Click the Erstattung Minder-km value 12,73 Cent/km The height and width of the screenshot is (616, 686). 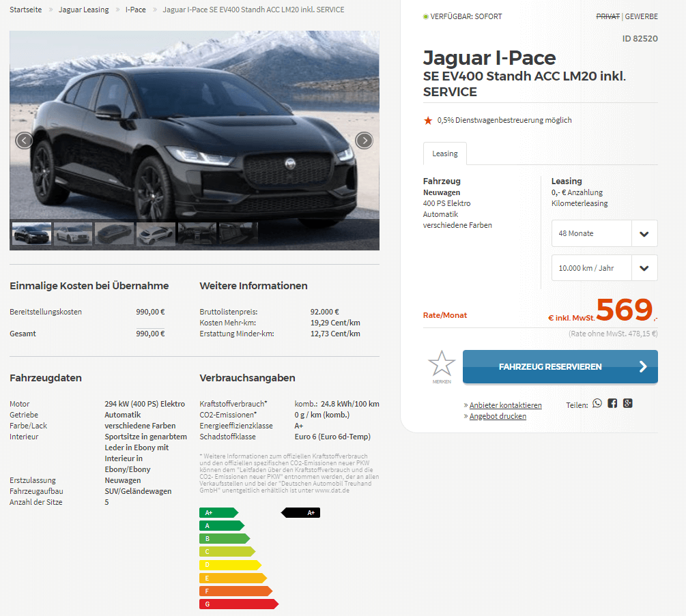click(335, 334)
